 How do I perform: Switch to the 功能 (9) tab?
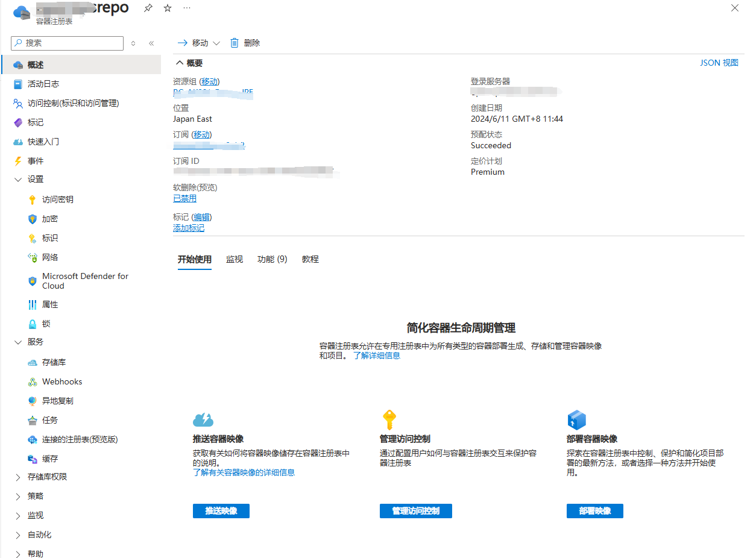[272, 259]
